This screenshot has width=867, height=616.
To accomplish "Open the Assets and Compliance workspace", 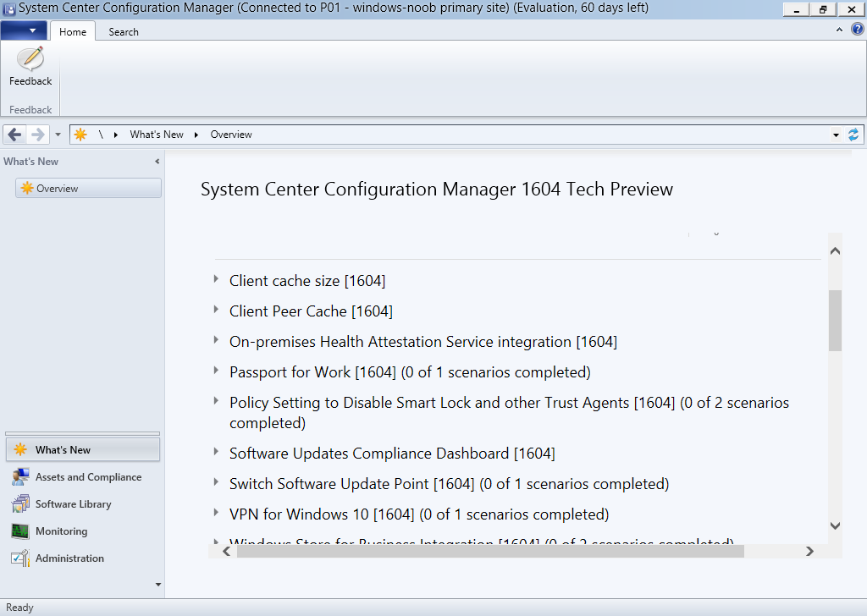I will pos(83,476).
